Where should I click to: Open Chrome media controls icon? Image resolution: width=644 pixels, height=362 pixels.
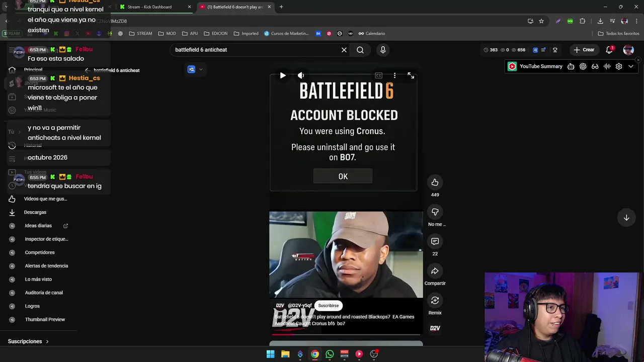pyautogui.click(x=612, y=21)
